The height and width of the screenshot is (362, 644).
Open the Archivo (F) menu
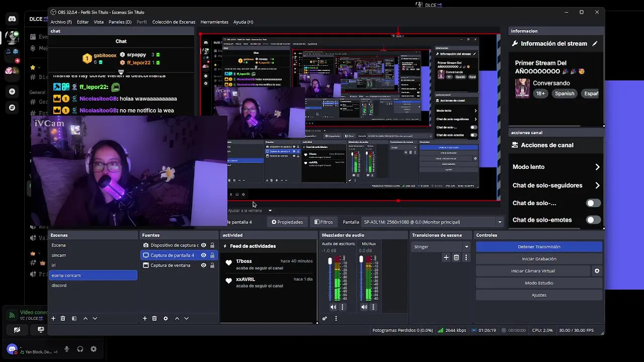click(x=61, y=22)
